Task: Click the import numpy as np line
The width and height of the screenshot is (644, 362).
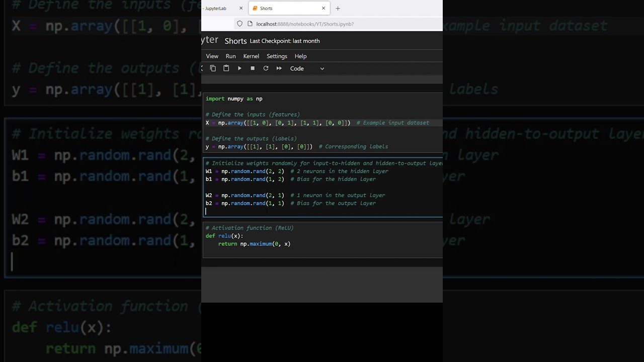Action: [234, 99]
